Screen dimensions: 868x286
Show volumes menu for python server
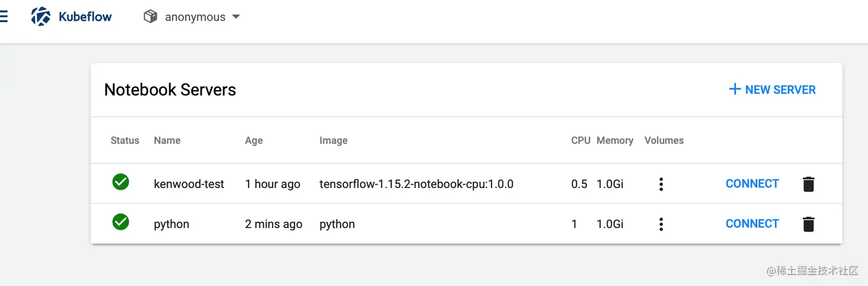[x=661, y=224]
